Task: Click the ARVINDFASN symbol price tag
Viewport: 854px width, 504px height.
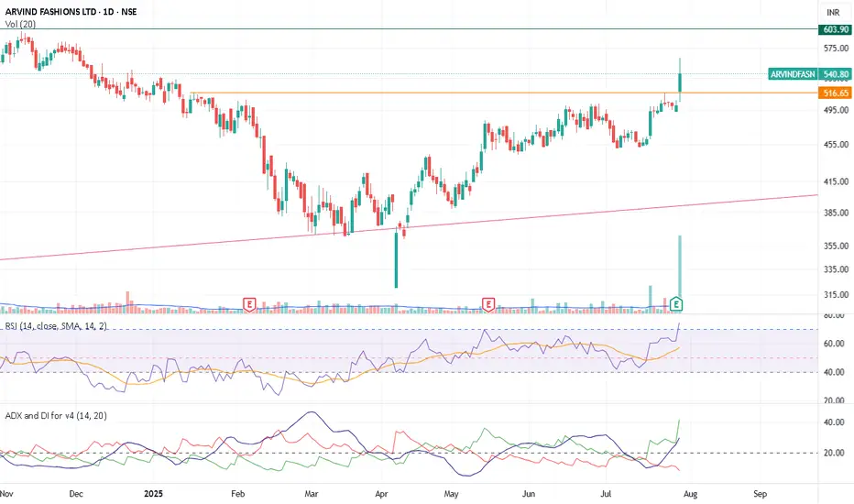Action: [793, 74]
